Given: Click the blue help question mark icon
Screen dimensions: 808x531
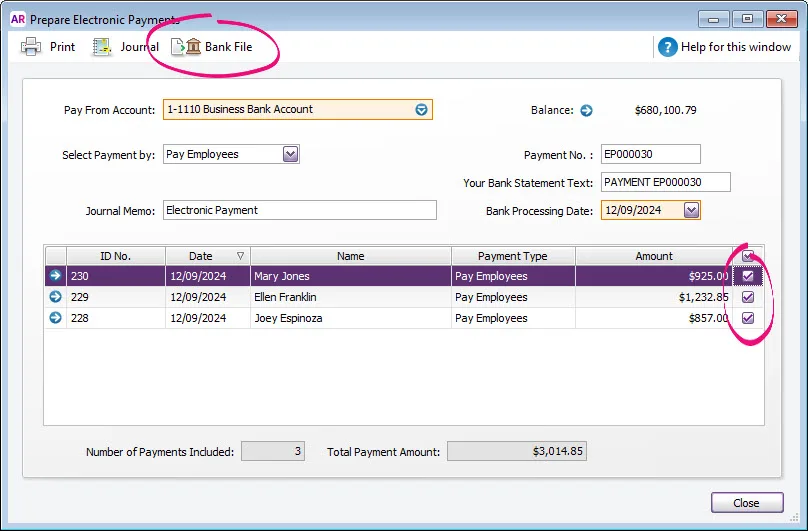Looking at the screenshot, I should (667, 47).
